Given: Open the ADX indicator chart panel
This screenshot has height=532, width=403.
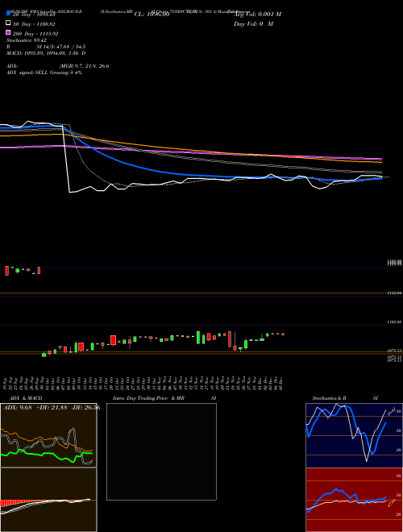Looking at the screenshot, I should (x=48, y=435).
